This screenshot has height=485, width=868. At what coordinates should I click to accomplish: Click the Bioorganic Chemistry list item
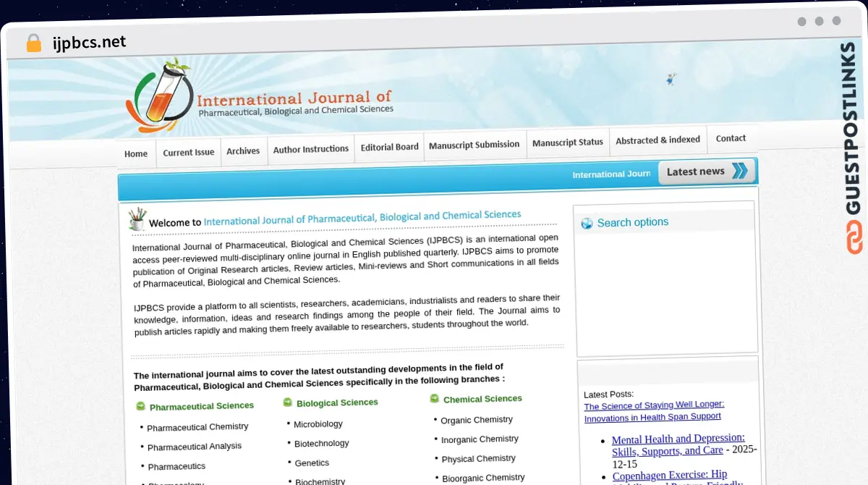pyautogui.click(x=484, y=478)
